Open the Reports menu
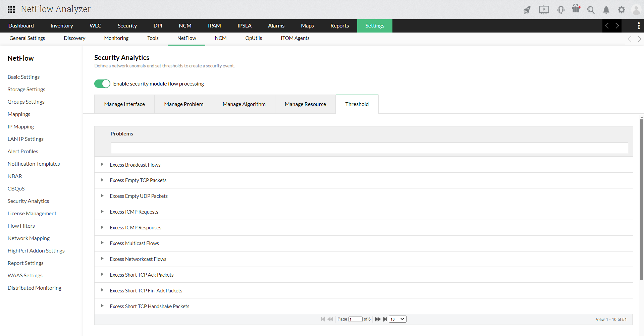 tap(340, 26)
